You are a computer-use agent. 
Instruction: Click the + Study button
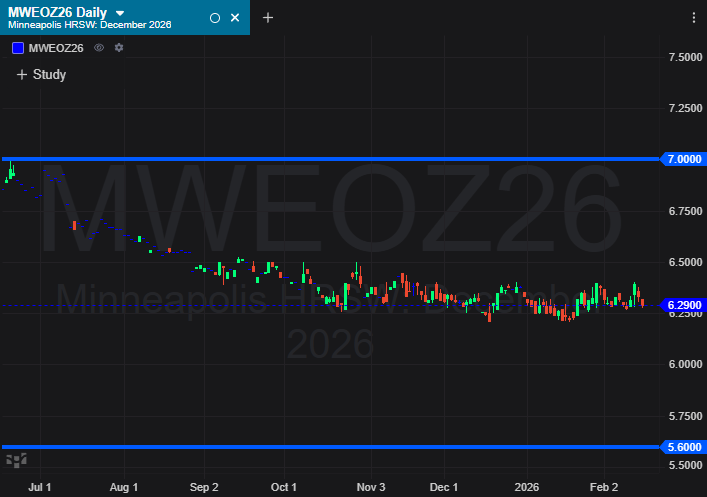coord(41,74)
